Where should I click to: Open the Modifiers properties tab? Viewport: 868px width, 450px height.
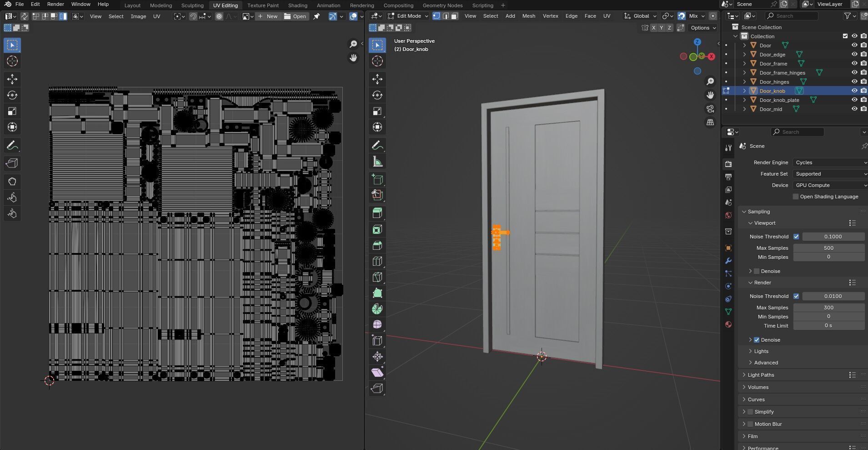point(728,261)
